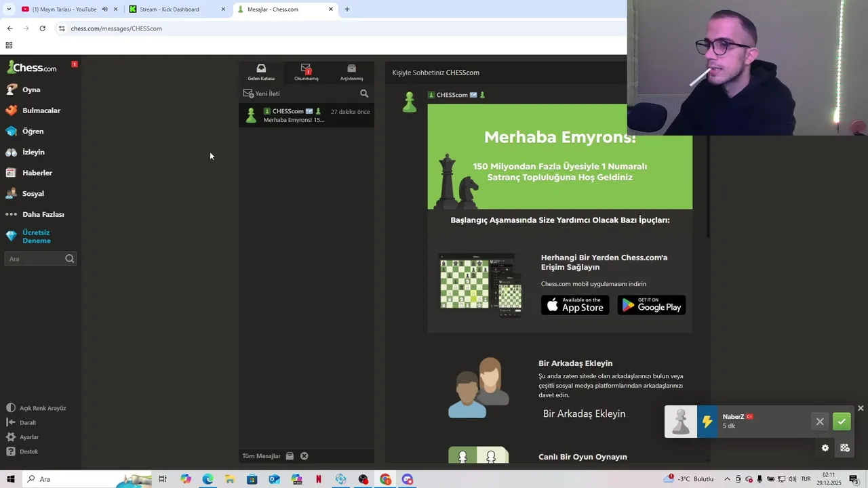
Task: Go back in browser
Action: point(9,28)
